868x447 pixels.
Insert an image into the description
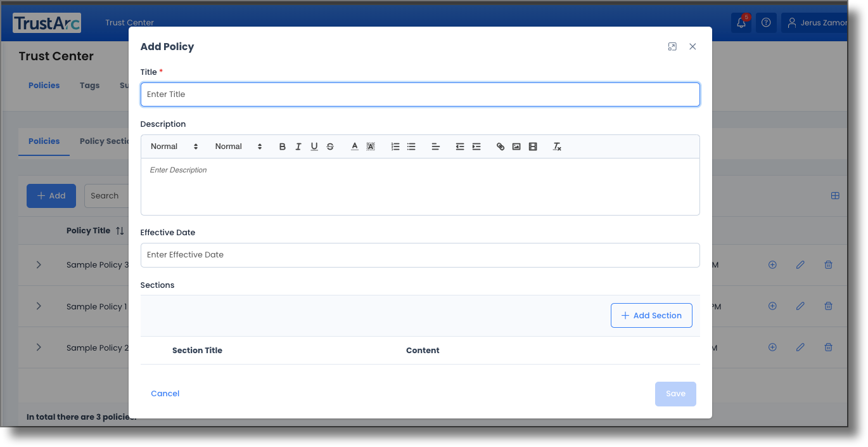tap(516, 146)
